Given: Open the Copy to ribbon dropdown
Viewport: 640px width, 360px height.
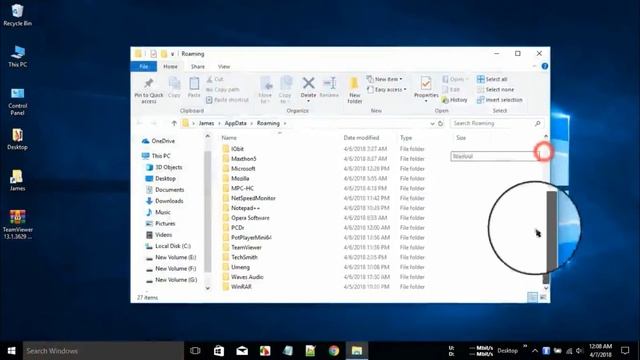Looking at the screenshot, I should coord(285,90).
